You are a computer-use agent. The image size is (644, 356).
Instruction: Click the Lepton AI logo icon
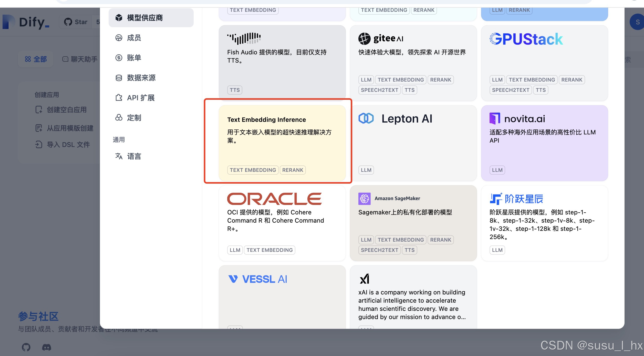pyautogui.click(x=366, y=118)
